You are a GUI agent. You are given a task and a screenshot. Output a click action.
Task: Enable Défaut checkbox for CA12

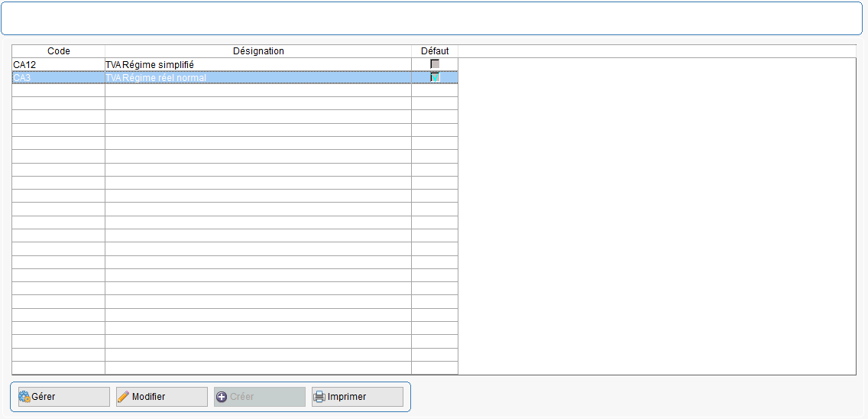[x=435, y=64]
